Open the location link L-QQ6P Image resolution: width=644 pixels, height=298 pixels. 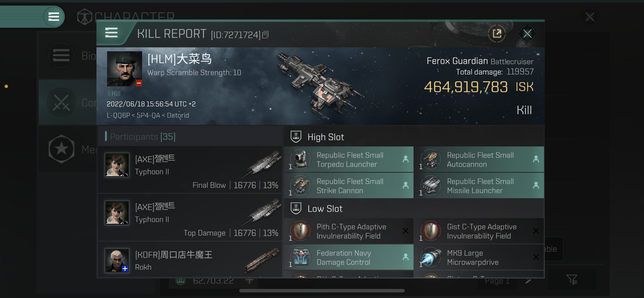(x=118, y=115)
